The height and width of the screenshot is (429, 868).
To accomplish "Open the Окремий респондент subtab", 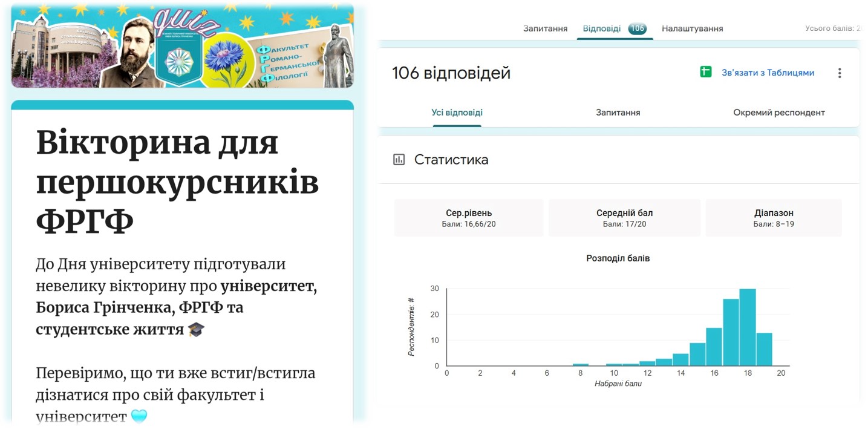I will coord(779,113).
